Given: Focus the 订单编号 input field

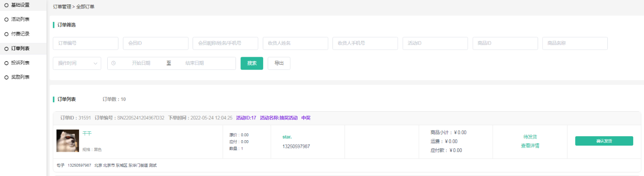Looking at the screenshot, I should (x=85, y=43).
